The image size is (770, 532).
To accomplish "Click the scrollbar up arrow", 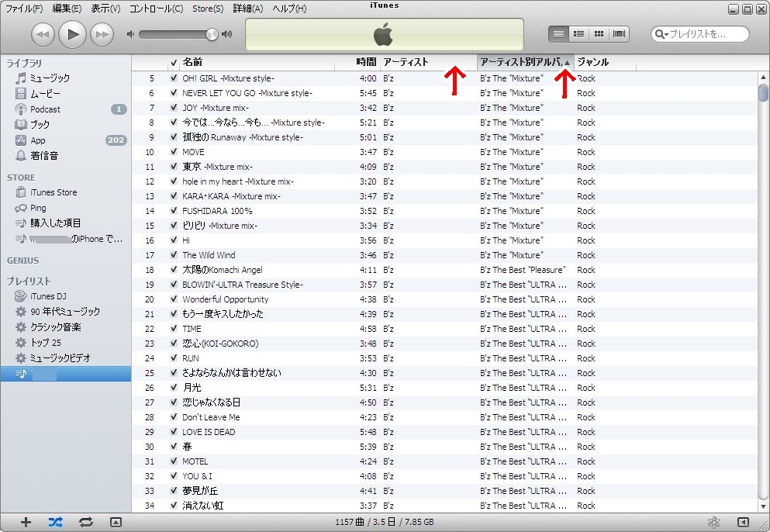I will tap(763, 77).
